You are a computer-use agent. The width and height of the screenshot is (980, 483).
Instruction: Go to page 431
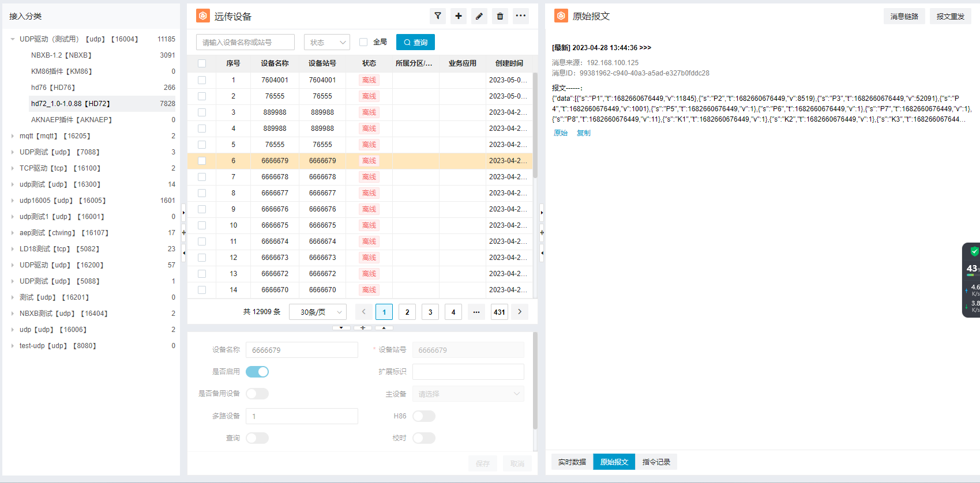tap(500, 312)
